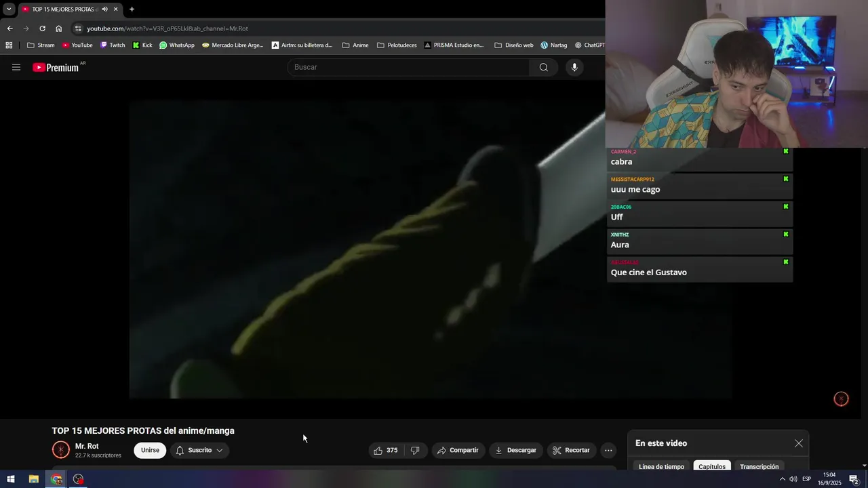
Task: Open the tab search dropdown
Action: coord(9,9)
